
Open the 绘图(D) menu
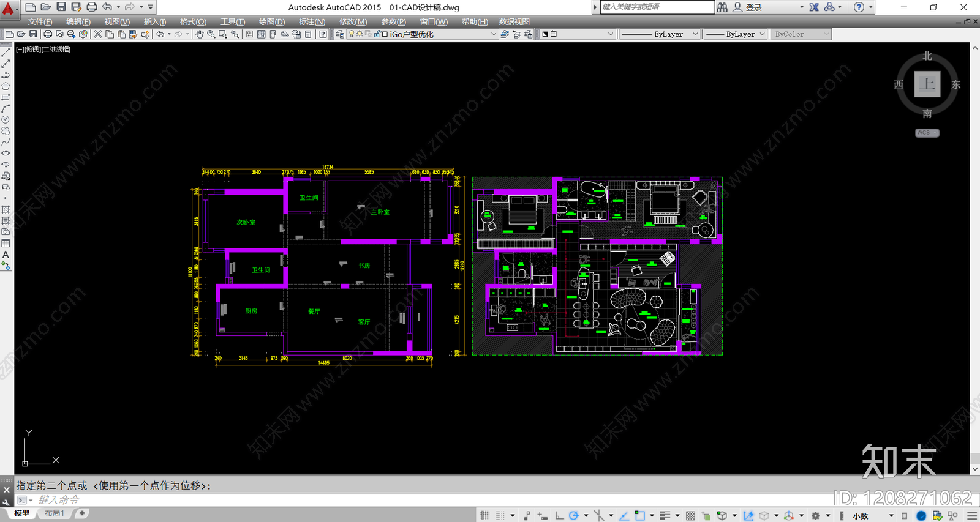pos(272,21)
